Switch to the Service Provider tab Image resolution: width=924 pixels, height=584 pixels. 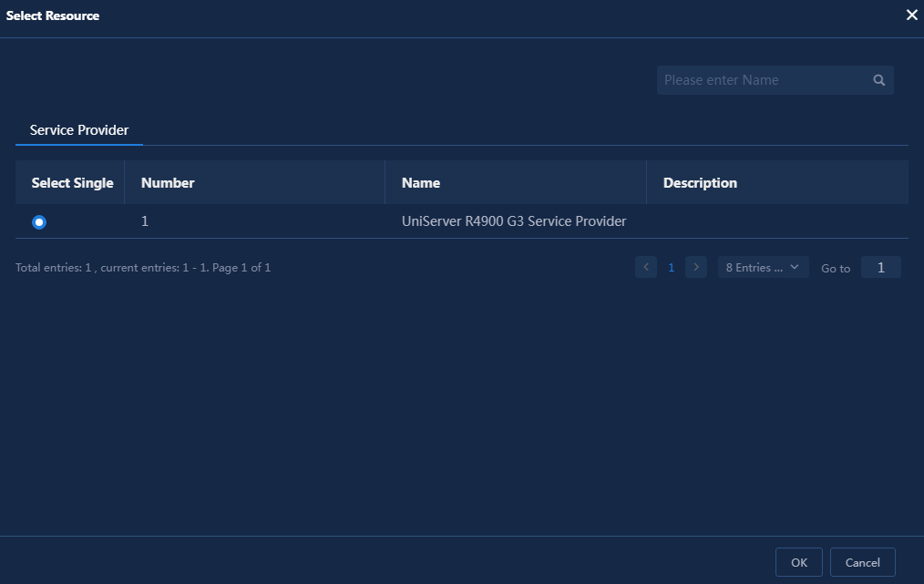tap(79, 129)
